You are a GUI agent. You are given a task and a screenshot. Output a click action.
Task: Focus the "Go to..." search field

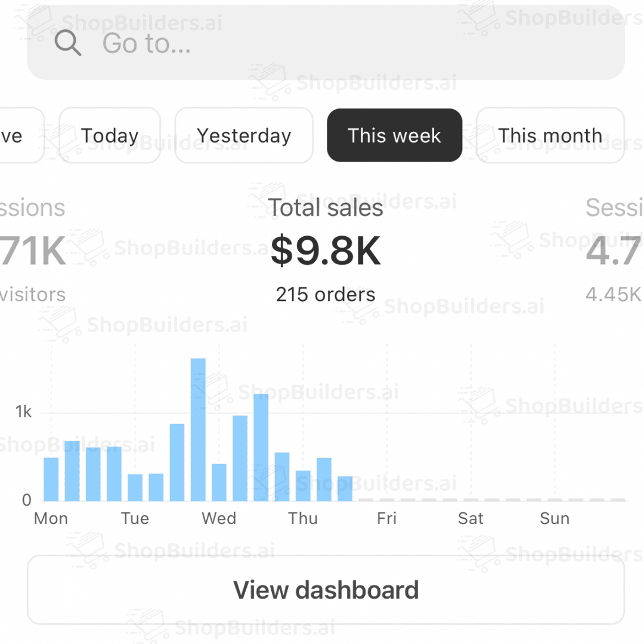tap(334, 44)
